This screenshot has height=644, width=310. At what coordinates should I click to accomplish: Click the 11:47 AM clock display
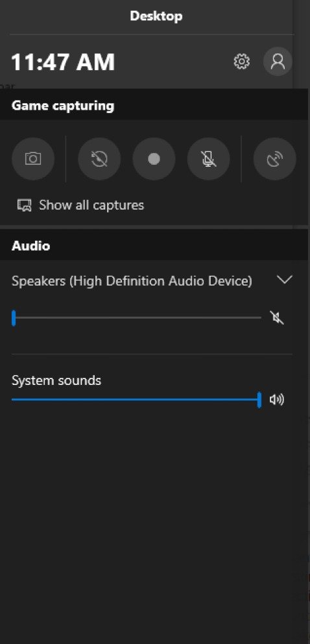tap(63, 62)
